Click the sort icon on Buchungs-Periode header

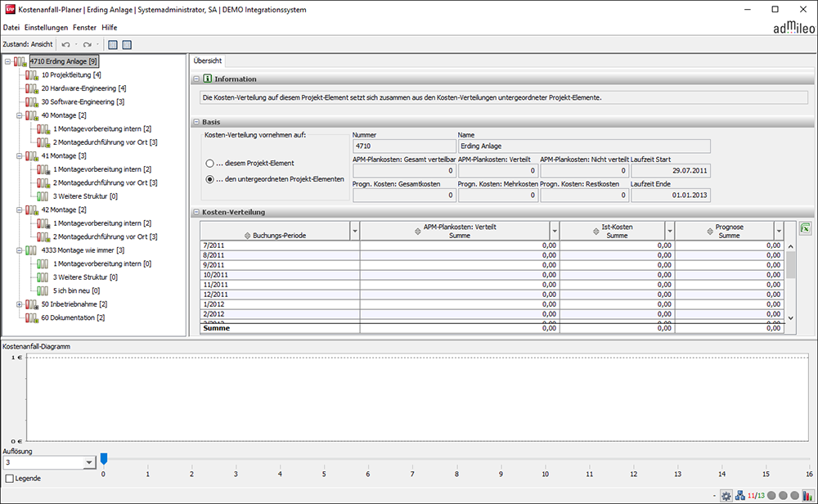[x=247, y=236]
